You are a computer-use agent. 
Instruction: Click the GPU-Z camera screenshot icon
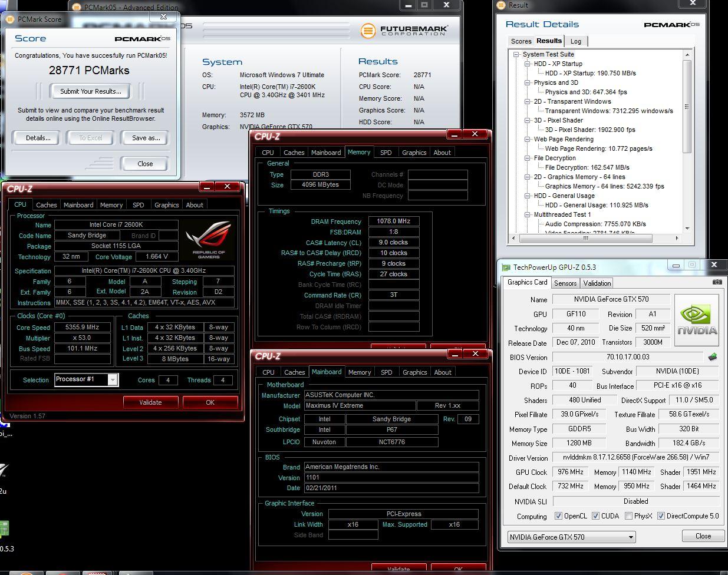[717, 282]
